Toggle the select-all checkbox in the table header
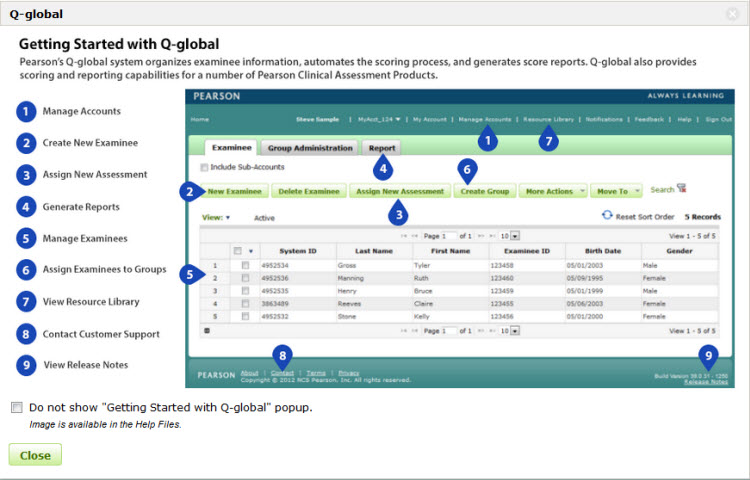Viewport: 750px width, 480px height. click(x=238, y=251)
